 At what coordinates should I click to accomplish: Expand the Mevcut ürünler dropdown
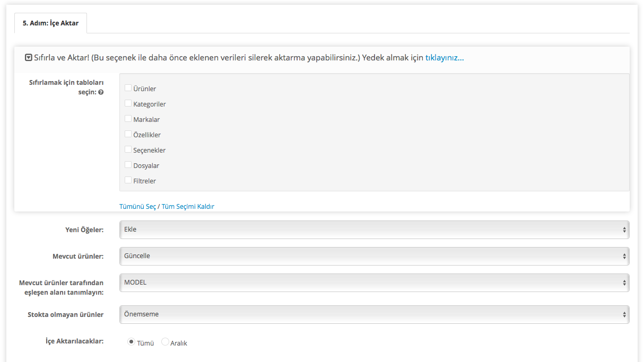[x=374, y=256]
